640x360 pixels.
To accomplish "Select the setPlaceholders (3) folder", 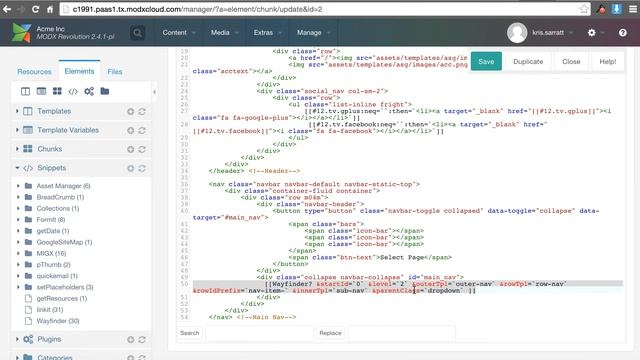I will coord(65,287).
